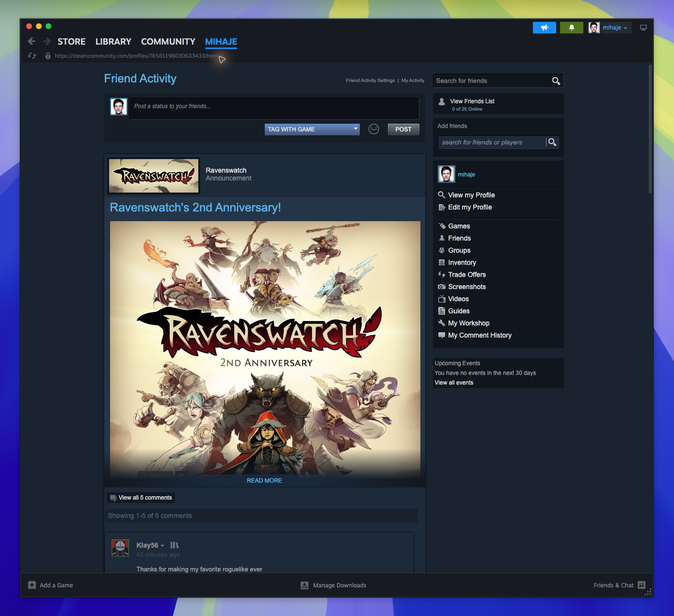Open the Friends & Chat icon
This screenshot has width=674, height=616.
pyautogui.click(x=642, y=585)
